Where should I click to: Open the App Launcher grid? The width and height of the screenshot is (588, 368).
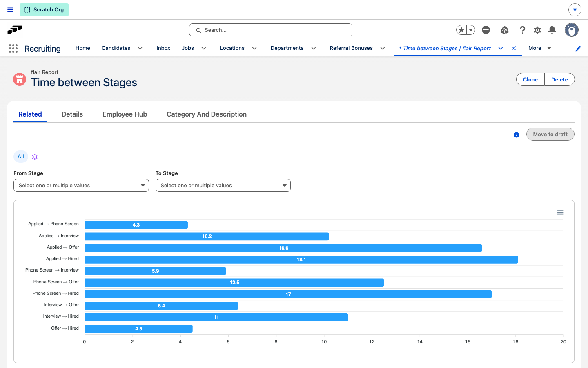tap(13, 48)
